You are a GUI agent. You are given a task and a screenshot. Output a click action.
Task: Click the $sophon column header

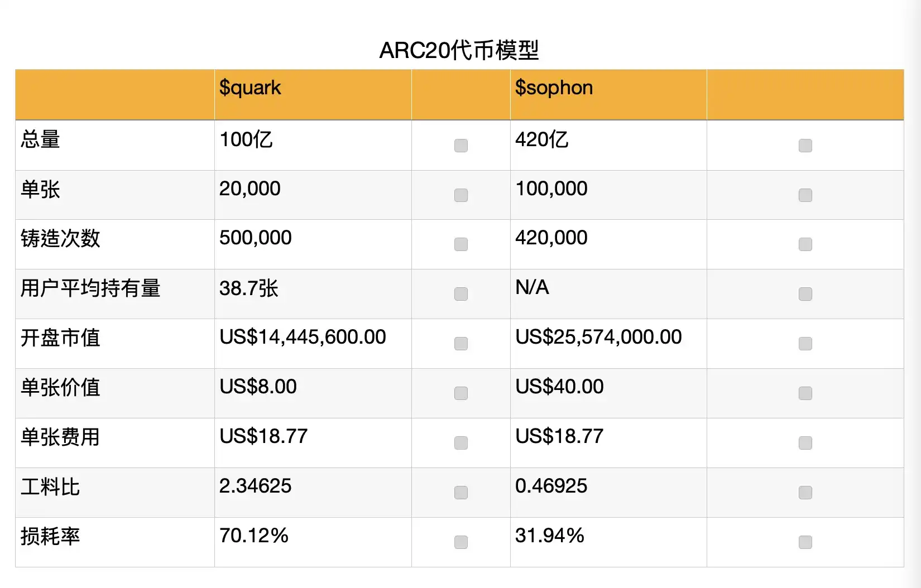pos(554,88)
